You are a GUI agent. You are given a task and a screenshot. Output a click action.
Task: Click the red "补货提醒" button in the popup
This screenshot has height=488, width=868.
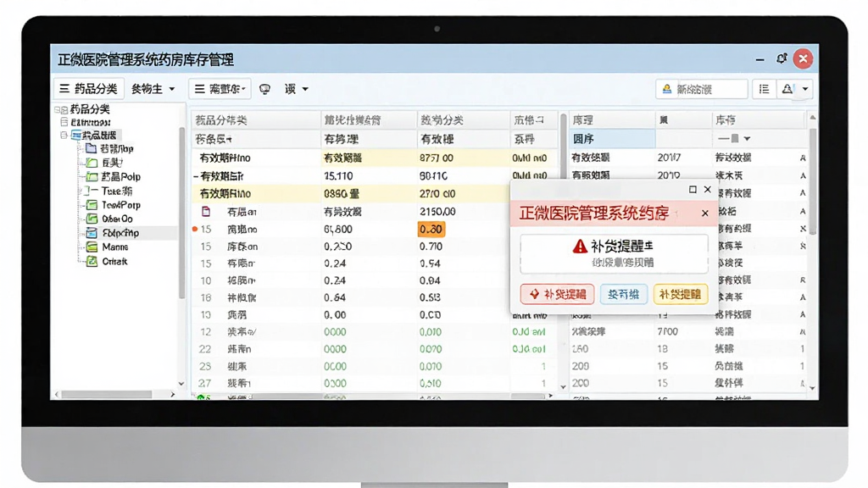tap(558, 294)
